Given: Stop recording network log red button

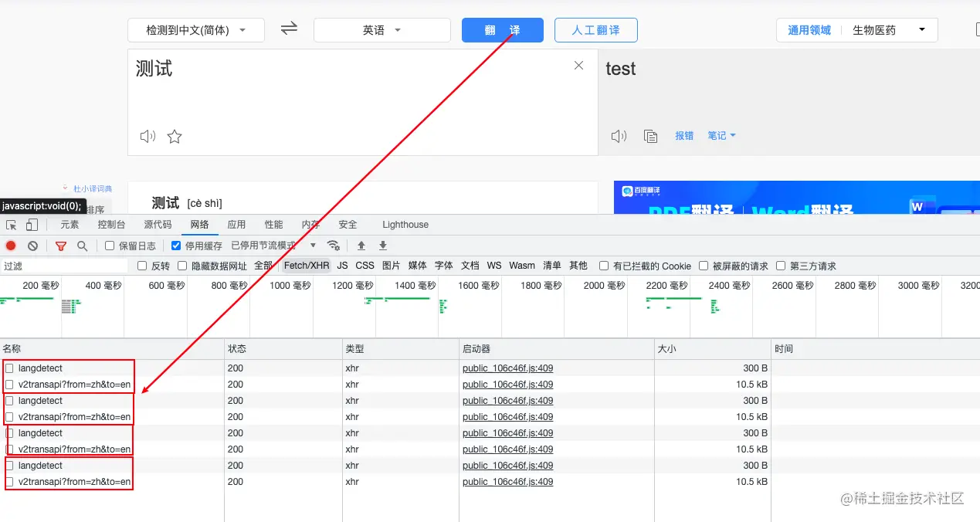Looking at the screenshot, I should click(x=11, y=246).
